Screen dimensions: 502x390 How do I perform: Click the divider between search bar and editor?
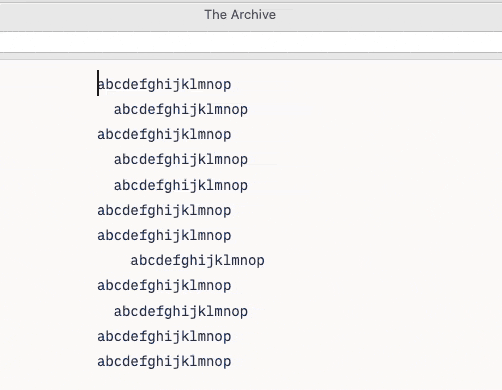(251, 56)
